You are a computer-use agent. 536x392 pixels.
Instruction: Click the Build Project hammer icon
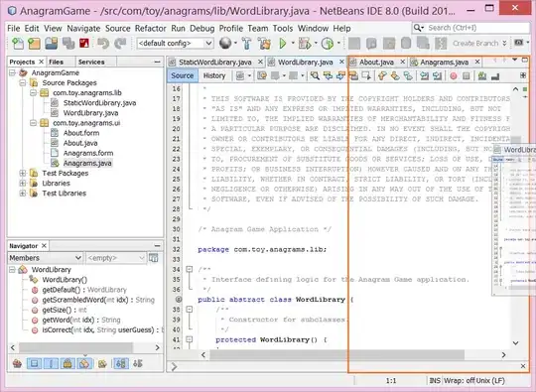pyautogui.click(x=246, y=44)
